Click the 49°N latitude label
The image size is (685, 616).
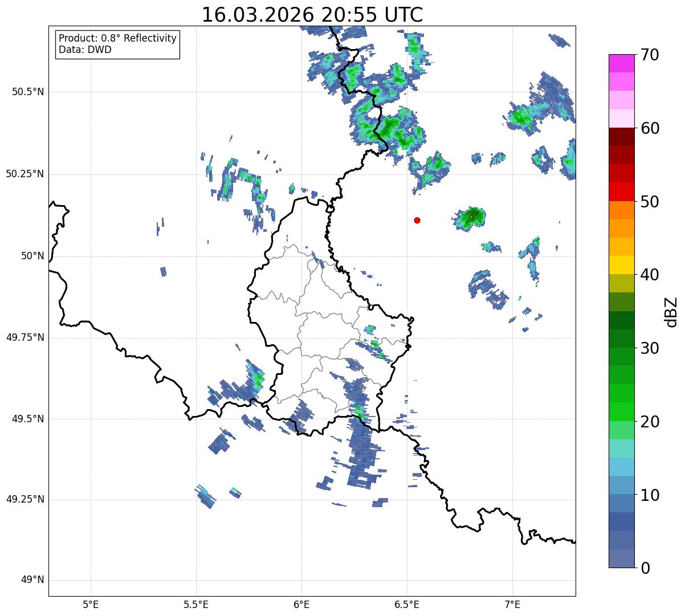click(32, 580)
